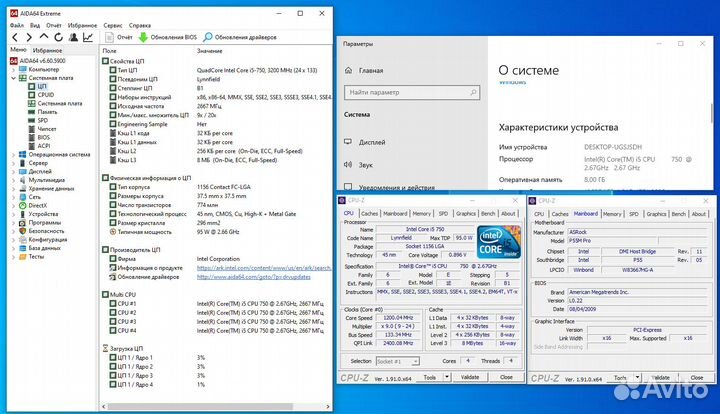
Task: Click Обновления BIOS green arrow button
Action: 168,37
